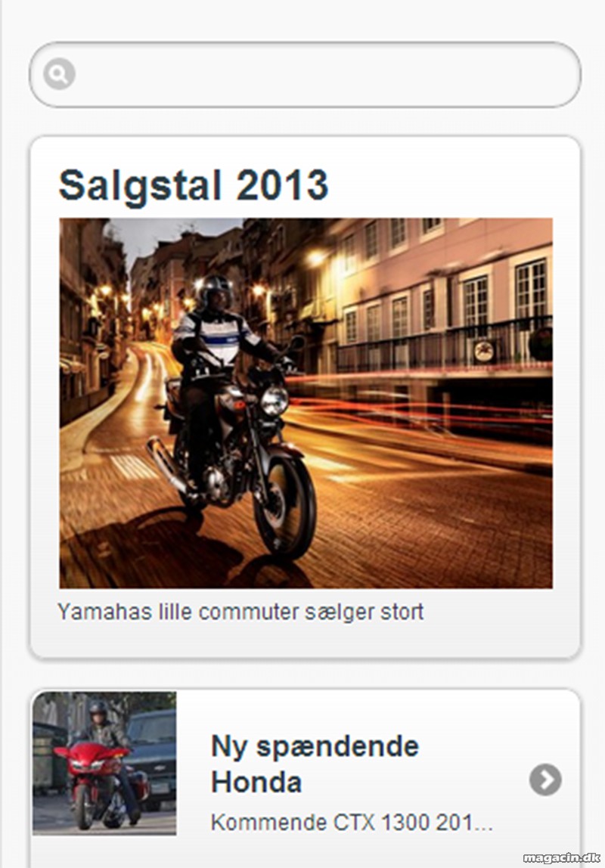The width and height of the screenshot is (605, 868).
Task: Click the motorcycle headlight in the featured photo
Action: coord(275,401)
